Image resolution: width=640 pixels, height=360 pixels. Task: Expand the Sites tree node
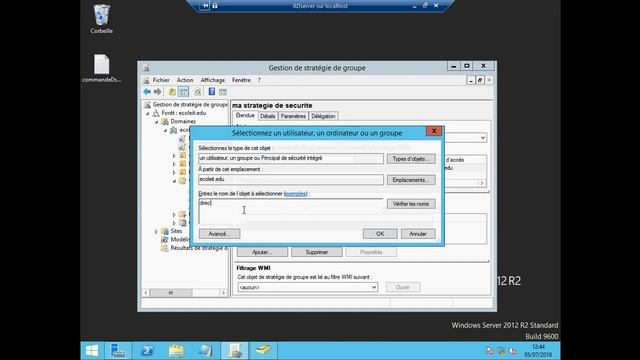coord(156,231)
